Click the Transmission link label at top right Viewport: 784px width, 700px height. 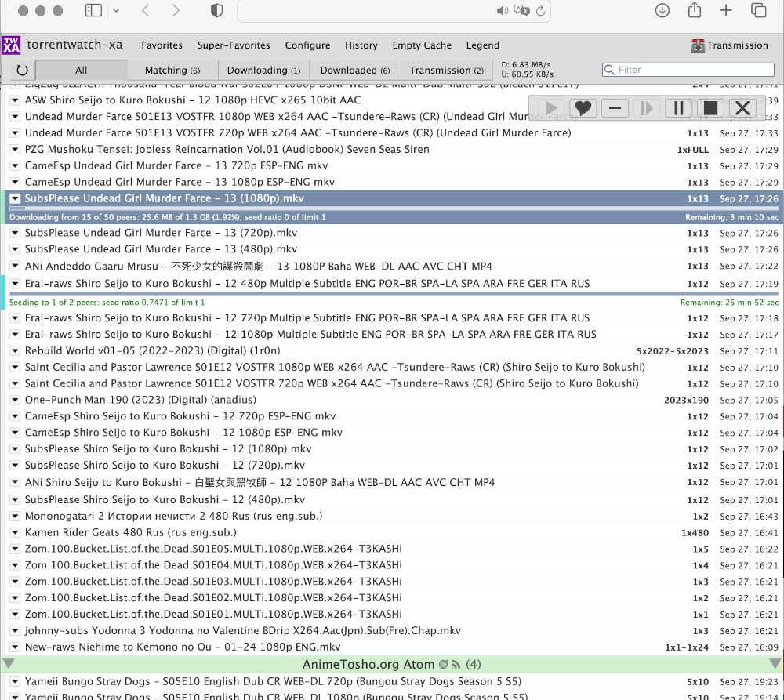[x=737, y=45]
